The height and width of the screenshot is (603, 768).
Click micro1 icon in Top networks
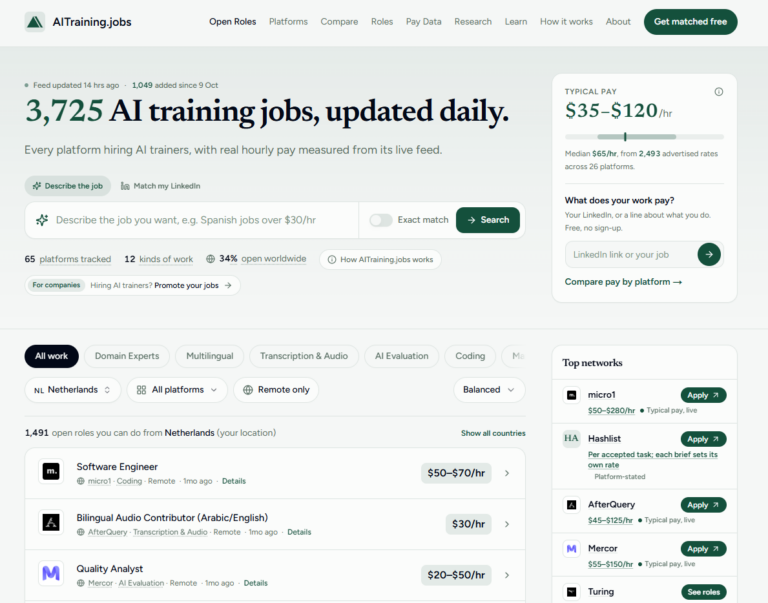(x=572, y=395)
